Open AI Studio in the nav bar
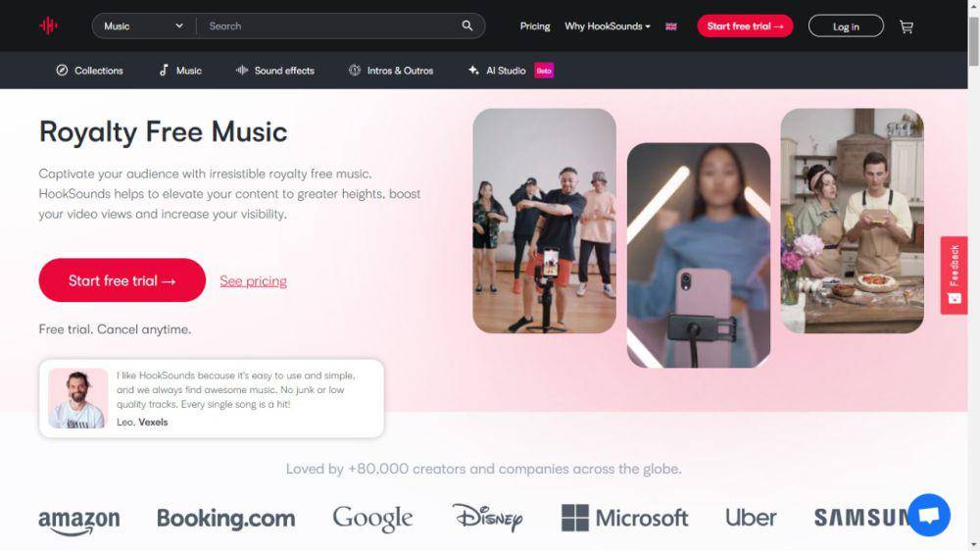 click(506, 71)
